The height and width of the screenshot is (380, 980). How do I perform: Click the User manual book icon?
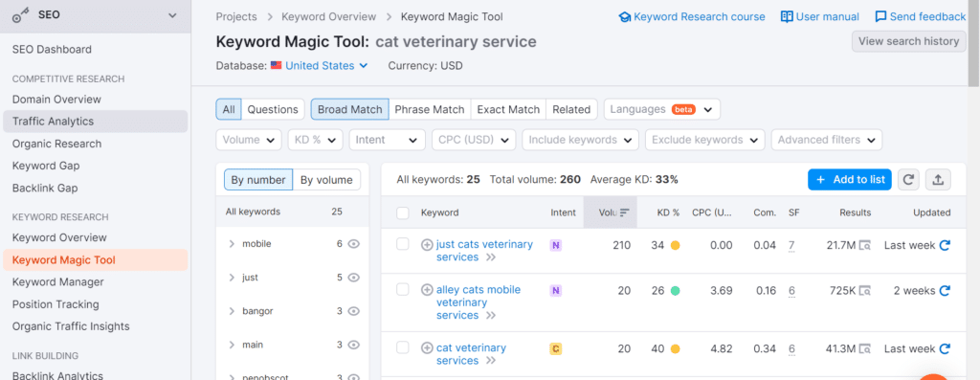tap(787, 17)
